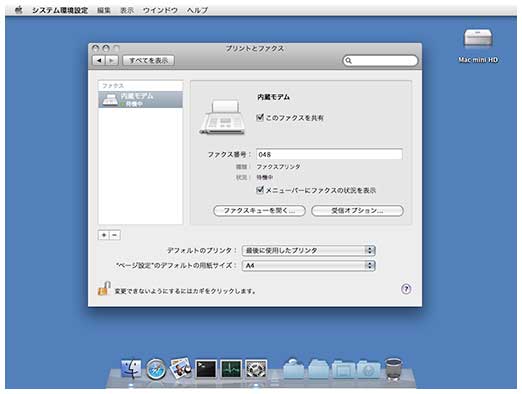Click the lock icon to prevent changes
Image resolution: width=522 pixels, height=394 pixels.
pyautogui.click(x=104, y=289)
